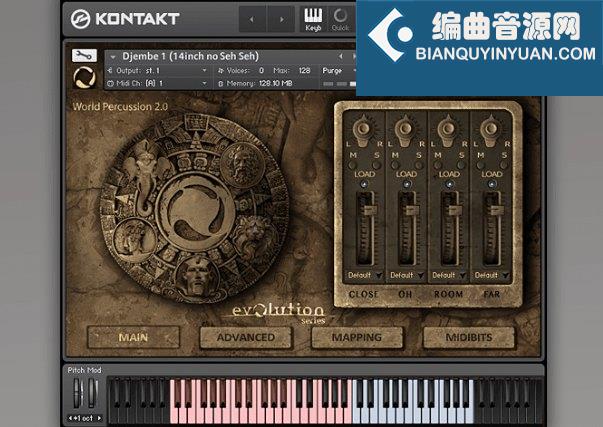Click the FAR mic volume fader
Screen dimensions: 603x427
[x=496, y=210]
